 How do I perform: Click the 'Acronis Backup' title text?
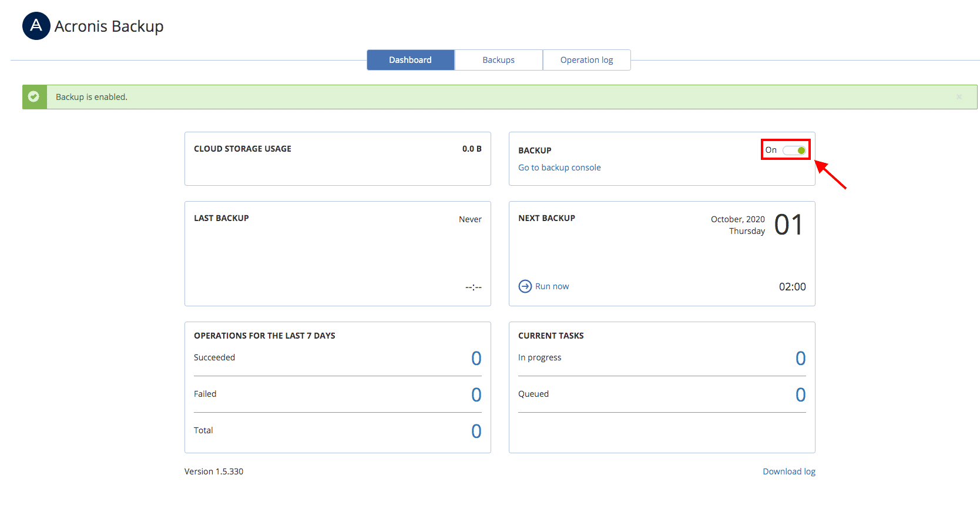pos(109,26)
